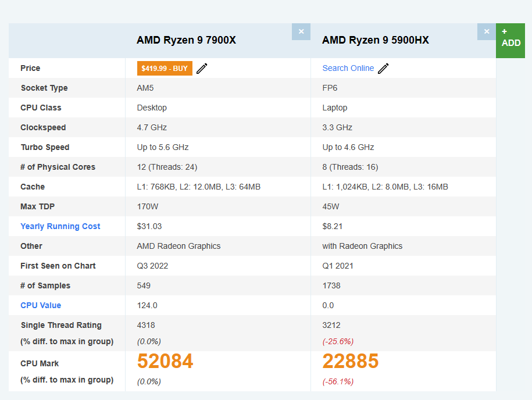Image resolution: width=532 pixels, height=400 pixels.
Task: Click the Up to 4.6 GHz turbo value
Action: pos(348,147)
